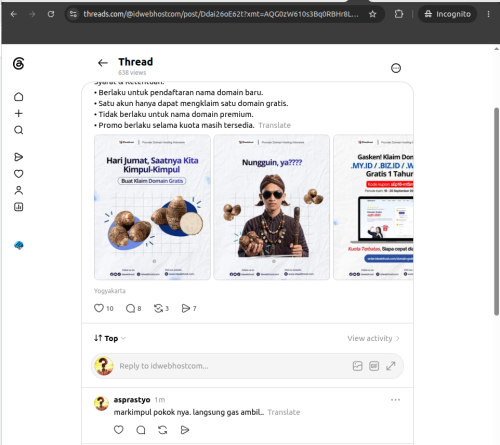The height and width of the screenshot is (445, 500).
Task: Open View activity link
Action: 373,338
